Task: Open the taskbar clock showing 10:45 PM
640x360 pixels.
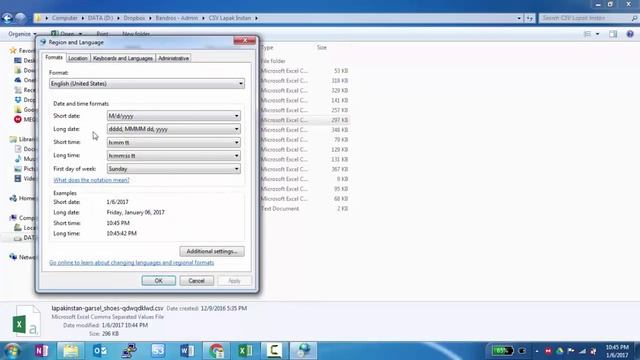Action: tap(617, 351)
